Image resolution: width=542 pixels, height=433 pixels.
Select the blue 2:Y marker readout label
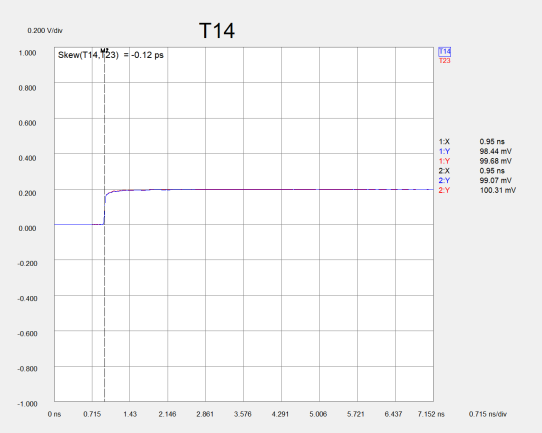click(444, 180)
